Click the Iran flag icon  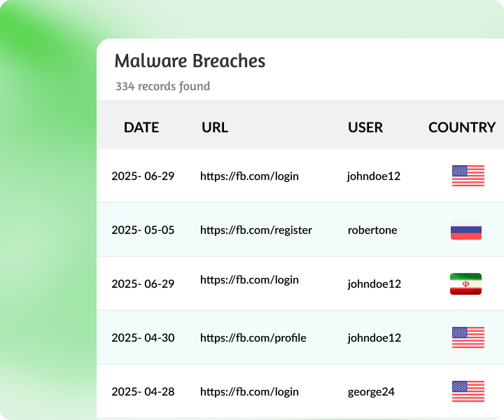point(466,283)
